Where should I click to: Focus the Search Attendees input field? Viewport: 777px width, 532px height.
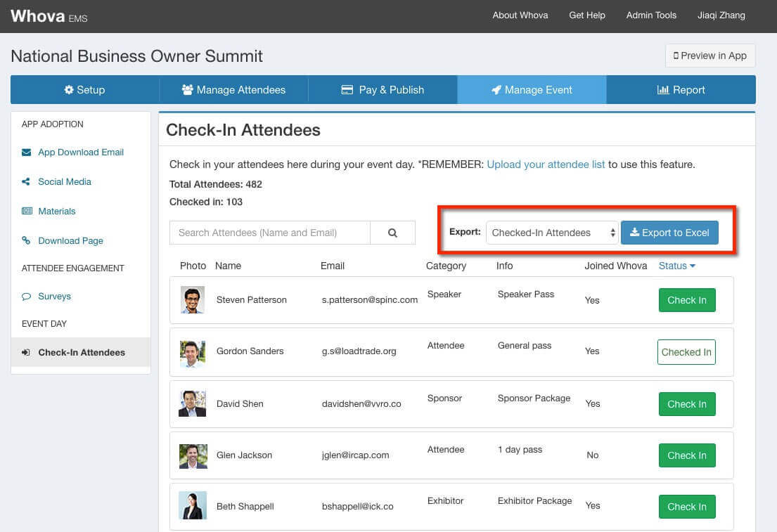click(x=270, y=233)
